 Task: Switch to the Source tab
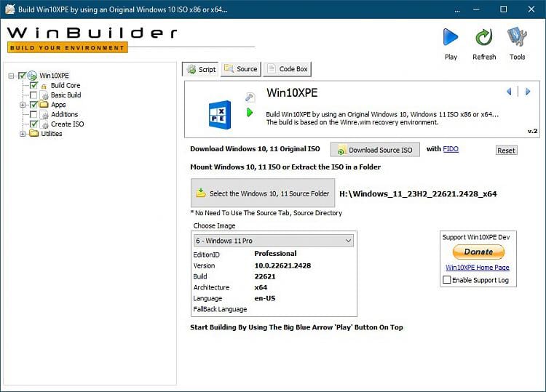(x=241, y=69)
